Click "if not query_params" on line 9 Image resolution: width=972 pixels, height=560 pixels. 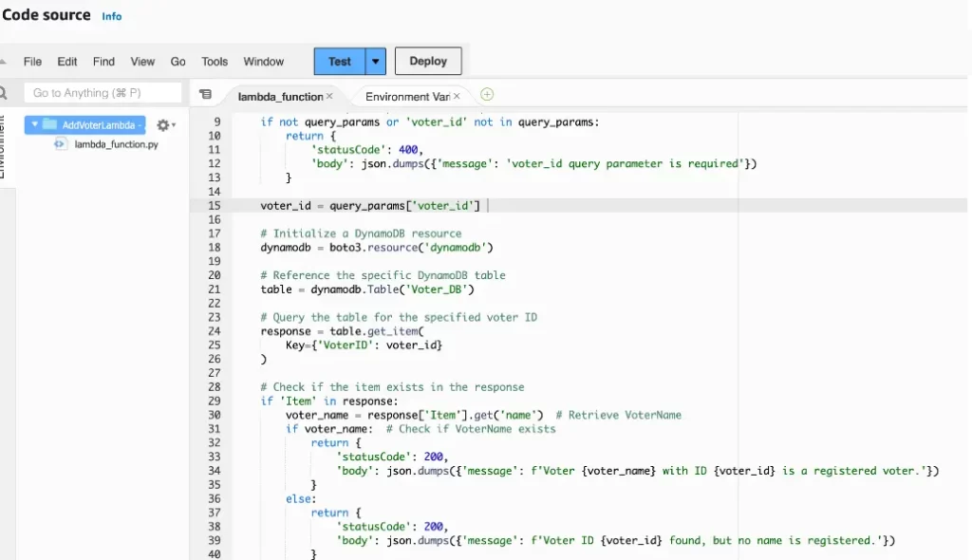tap(320, 121)
